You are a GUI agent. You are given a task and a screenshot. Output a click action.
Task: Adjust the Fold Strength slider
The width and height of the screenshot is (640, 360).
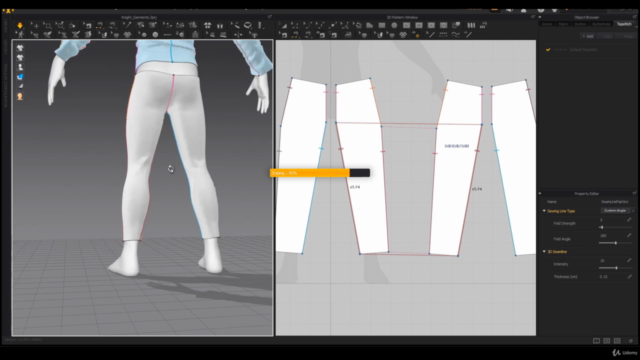point(615,227)
